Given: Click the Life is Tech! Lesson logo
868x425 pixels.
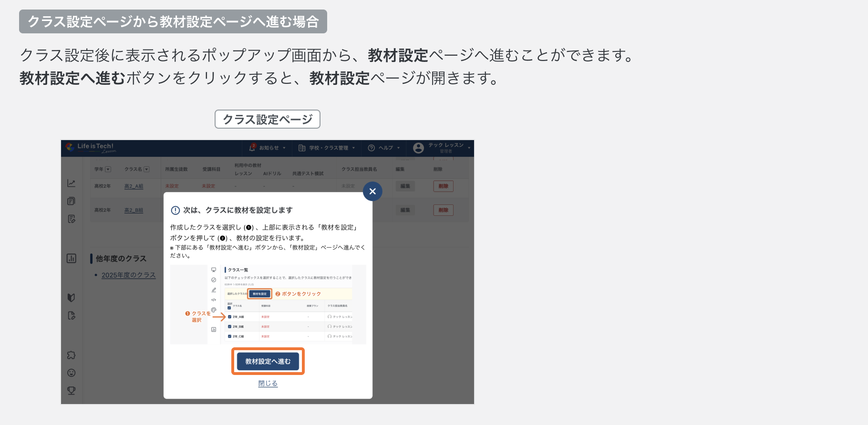Looking at the screenshot, I should pos(91,148).
